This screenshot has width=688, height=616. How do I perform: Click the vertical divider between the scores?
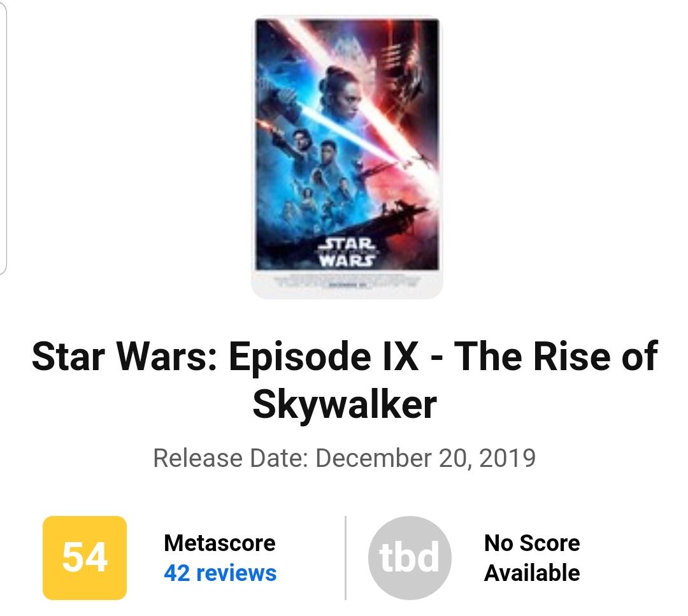point(345,558)
